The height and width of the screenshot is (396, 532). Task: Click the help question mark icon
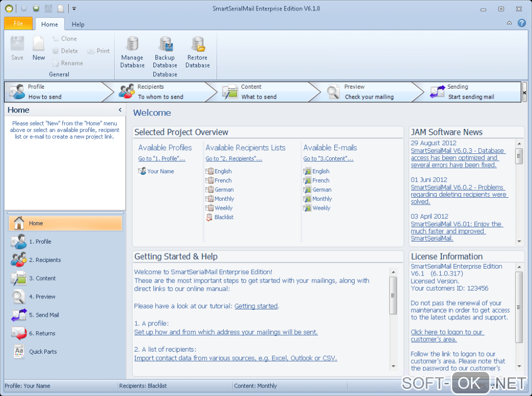tap(522, 23)
